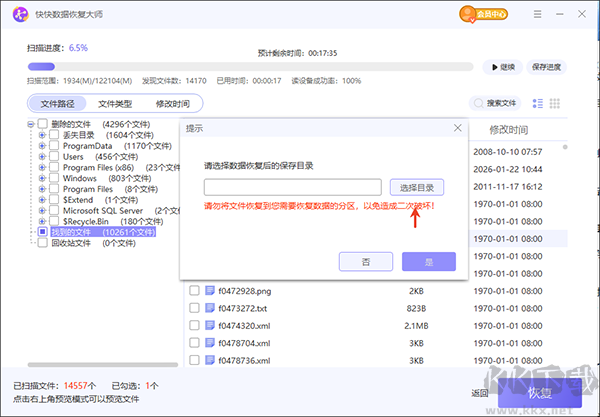Click the file list vertical scrollbar handle
This screenshot has width=600, height=417.
pyautogui.click(x=565, y=147)
